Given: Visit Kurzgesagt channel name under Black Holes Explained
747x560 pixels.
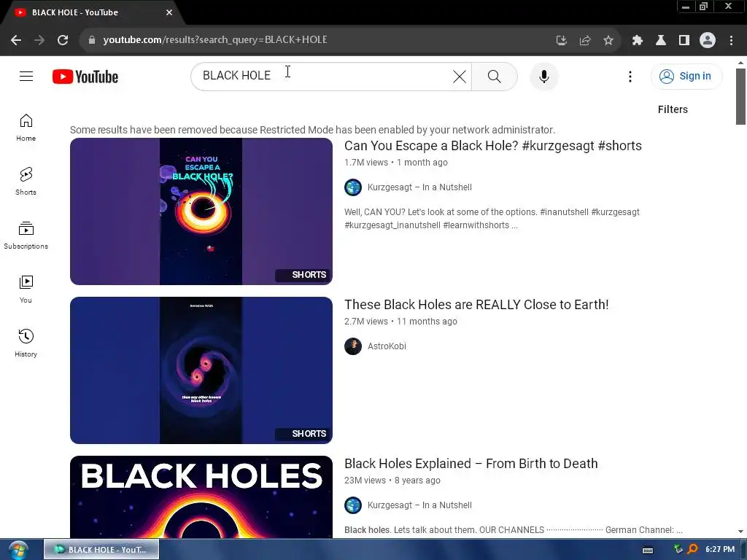Looking at the screenshot, I should pos(419,505).
